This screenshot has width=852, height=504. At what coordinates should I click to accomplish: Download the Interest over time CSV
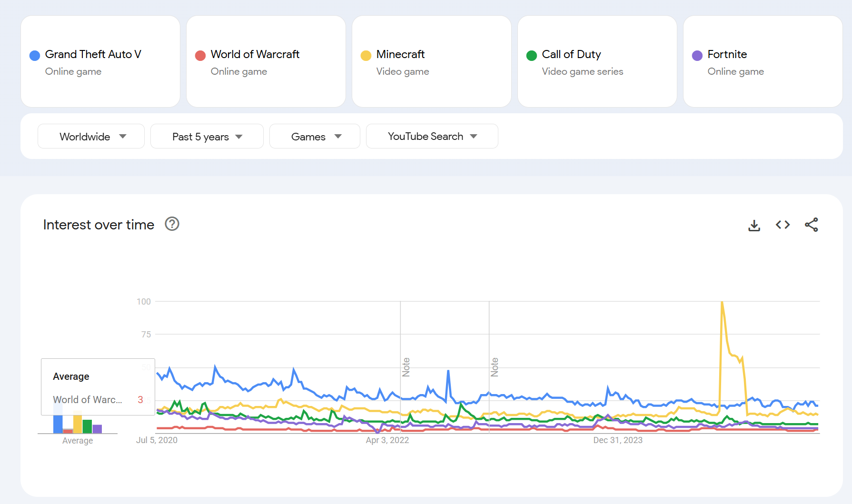point(754,225)
